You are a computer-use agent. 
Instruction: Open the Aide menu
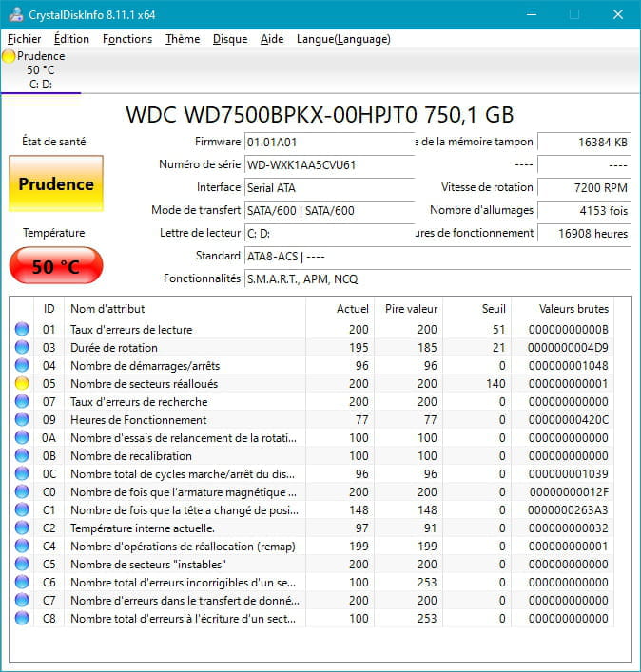coord(272,39)
